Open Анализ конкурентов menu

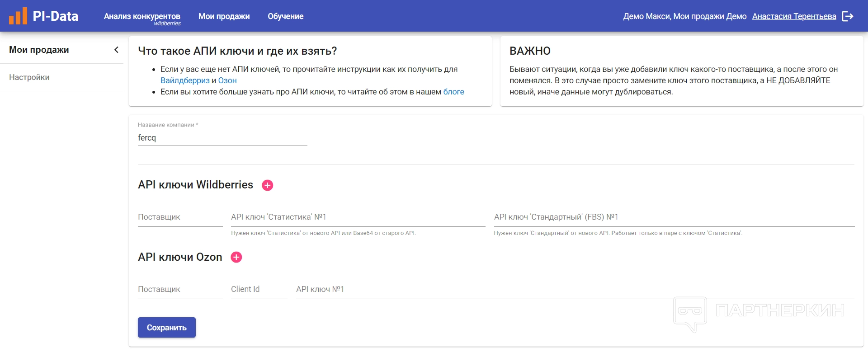click(x=142, y=17)
